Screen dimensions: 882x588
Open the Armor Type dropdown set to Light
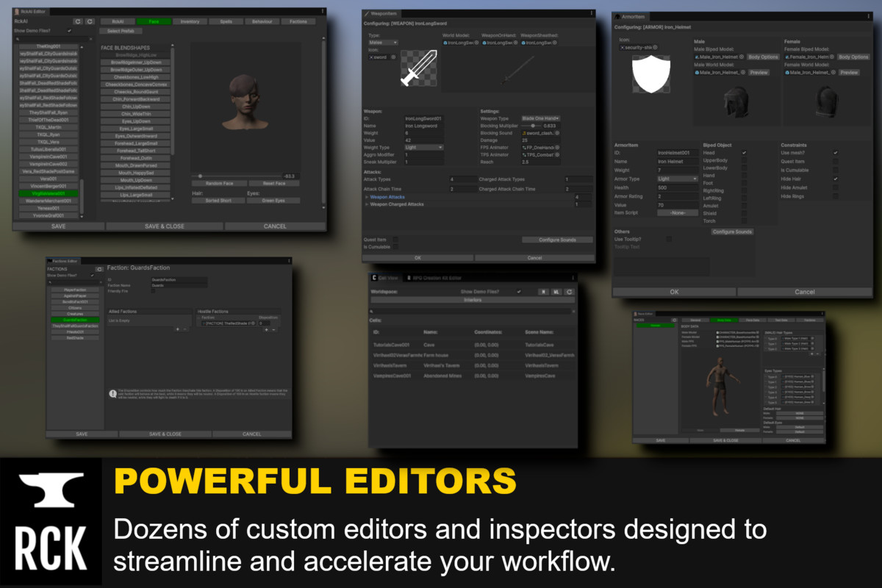pyautogui.click(x=679, y=179)
